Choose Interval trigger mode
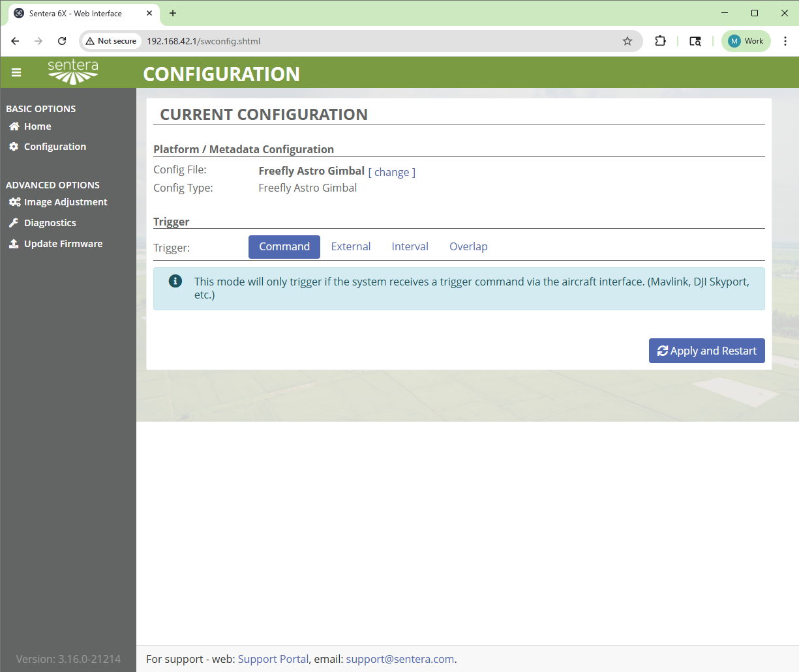Viewport: 799px width, 672px height. pyautogui.click(x=410, y=247)
